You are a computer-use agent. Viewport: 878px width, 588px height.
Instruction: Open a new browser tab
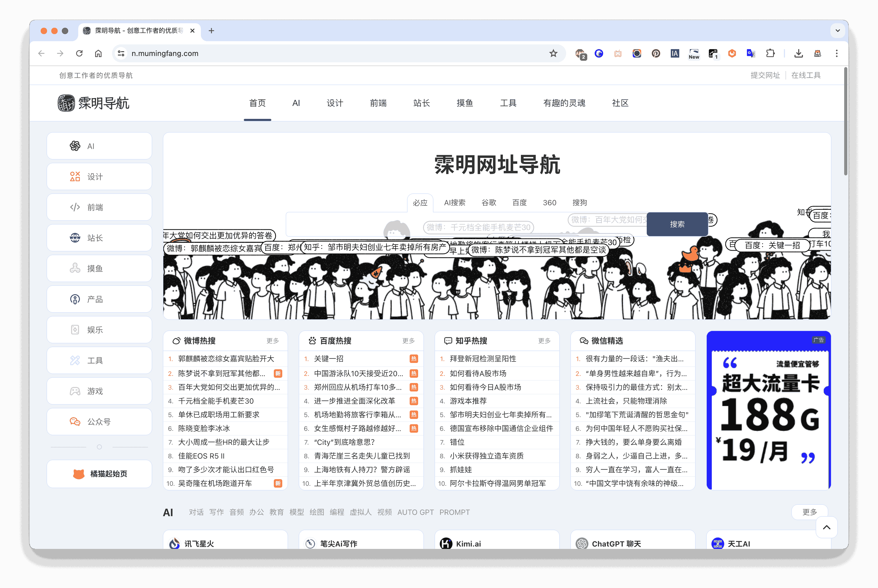click(x=211, y=31)
